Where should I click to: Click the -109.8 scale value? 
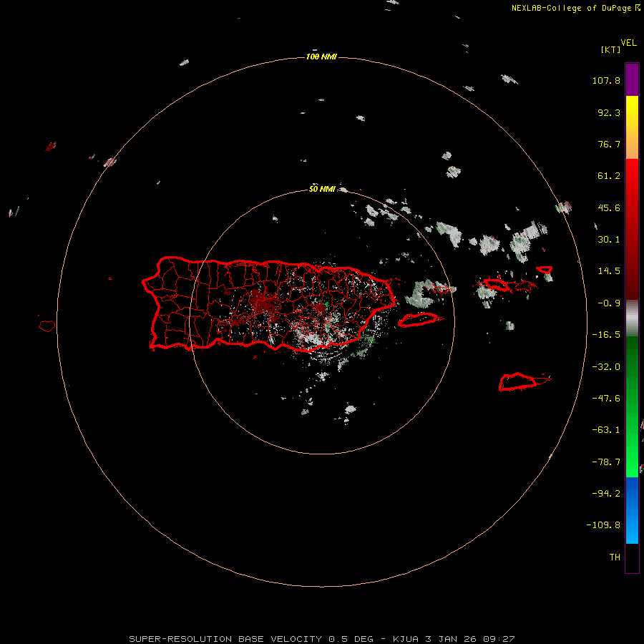[603, 525]
